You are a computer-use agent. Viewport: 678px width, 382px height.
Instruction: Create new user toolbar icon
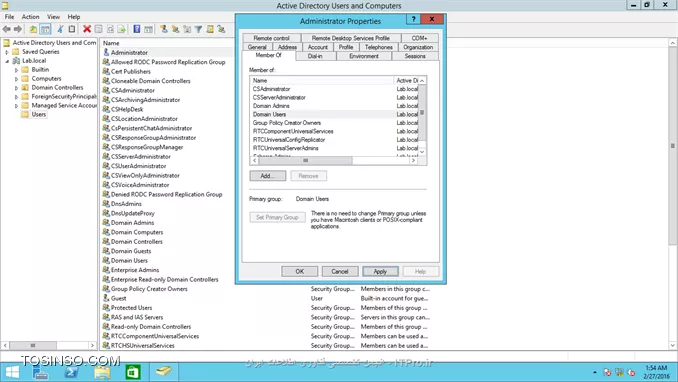pyautogui.click(x=163, y=29)
